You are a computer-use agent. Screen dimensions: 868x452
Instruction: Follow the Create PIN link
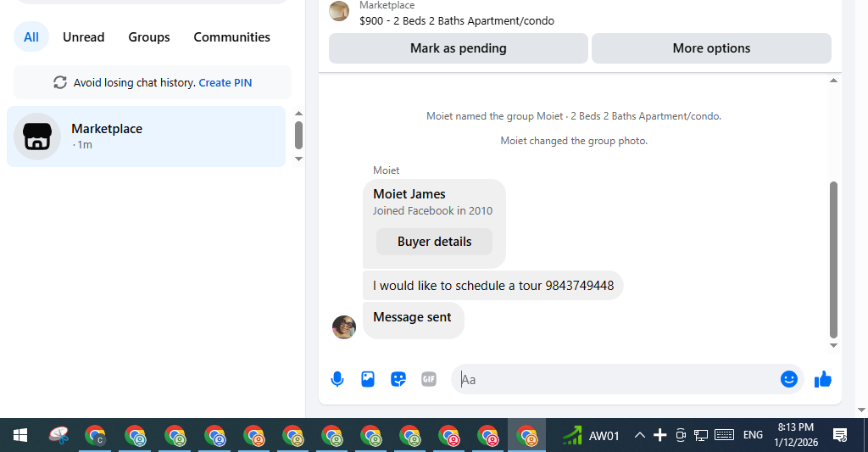[x=225, y=82]
